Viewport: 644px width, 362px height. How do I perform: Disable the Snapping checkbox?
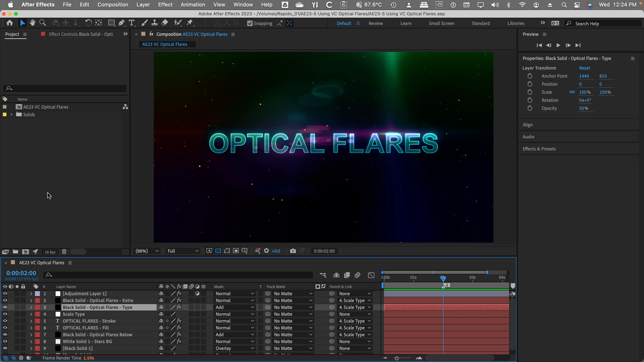(x=250, y=24)
